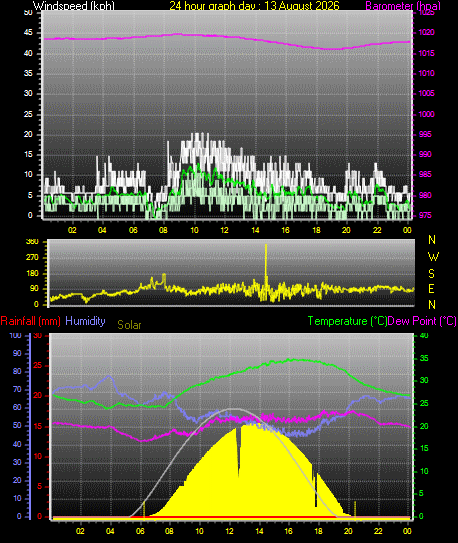Image resolution: width=458 pixels, height=543 pixels.
Task: Click the "Windspeed (kph)" chart title
Action: (x=73, y=6)
